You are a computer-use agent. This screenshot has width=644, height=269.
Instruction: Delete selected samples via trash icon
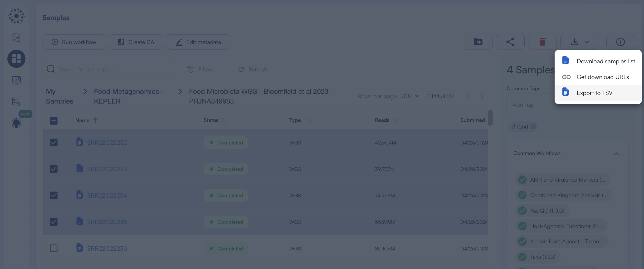[x=542, y=42]
